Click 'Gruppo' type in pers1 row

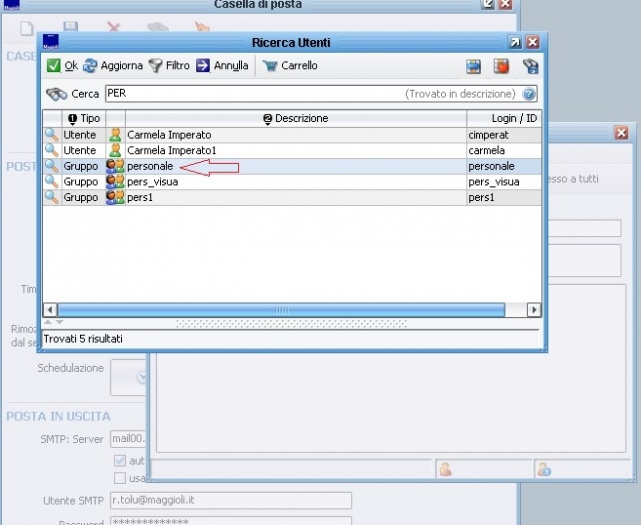click(81, 197)
